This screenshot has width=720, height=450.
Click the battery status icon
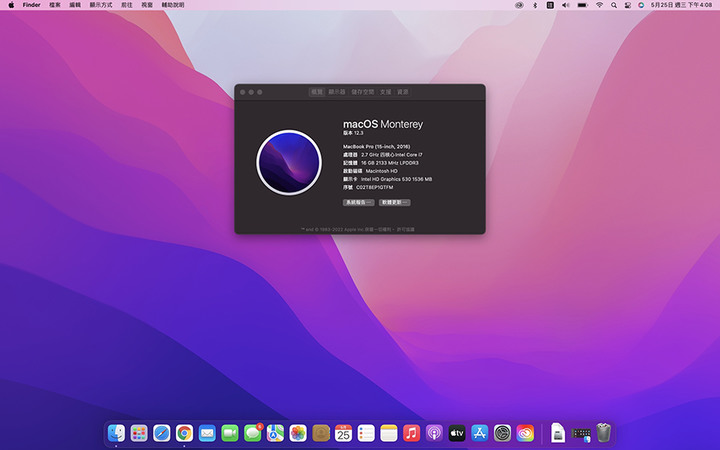point(583,5)
